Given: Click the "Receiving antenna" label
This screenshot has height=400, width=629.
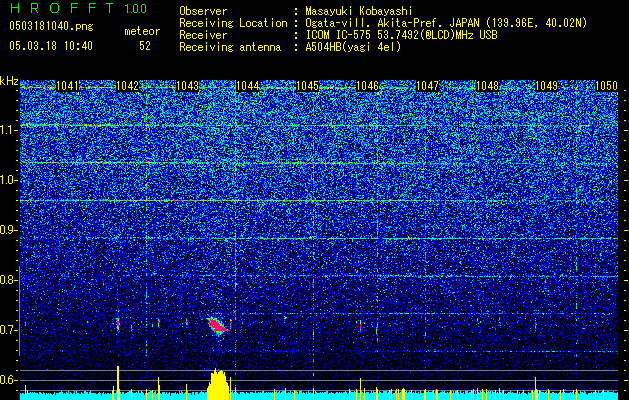Looking at the screenshot, I should coord(230,47).
